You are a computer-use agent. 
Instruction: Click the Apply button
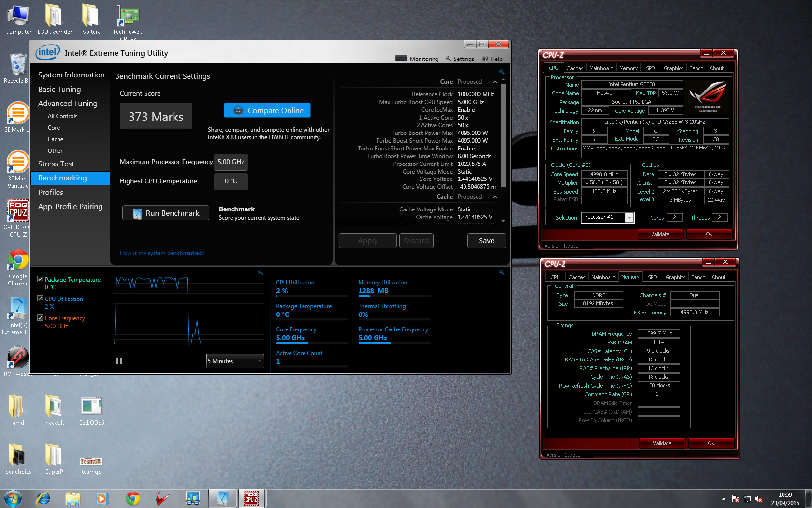tap(367, 241)
